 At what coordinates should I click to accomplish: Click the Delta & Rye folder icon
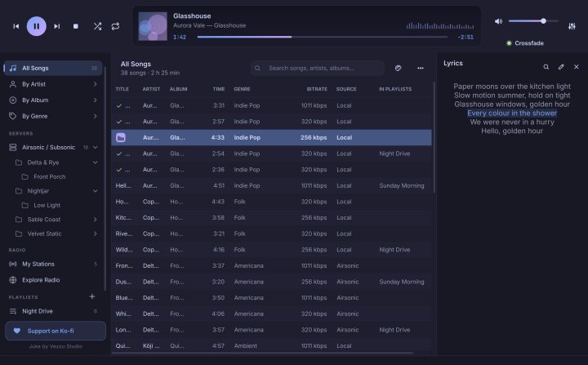18,162
